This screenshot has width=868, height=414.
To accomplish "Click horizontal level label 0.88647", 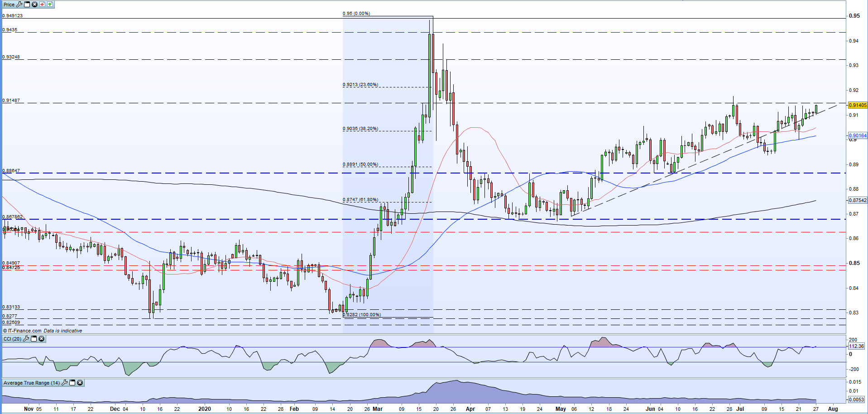I will (11, 171).
